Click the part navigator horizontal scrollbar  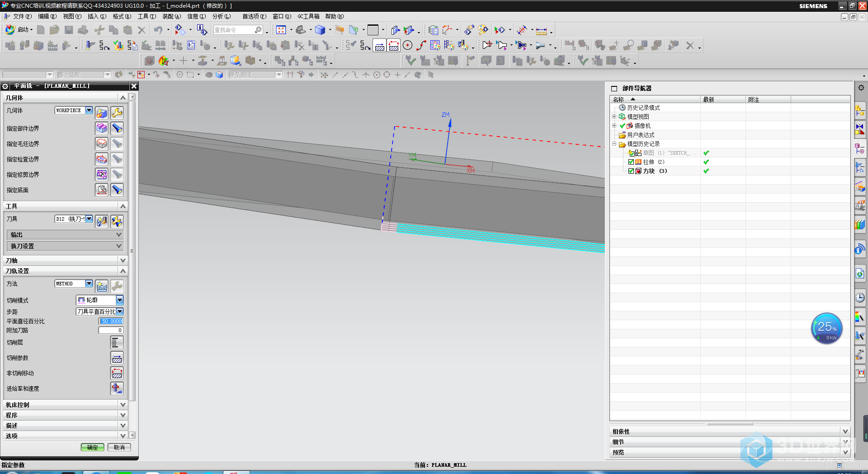click(730, 424)
